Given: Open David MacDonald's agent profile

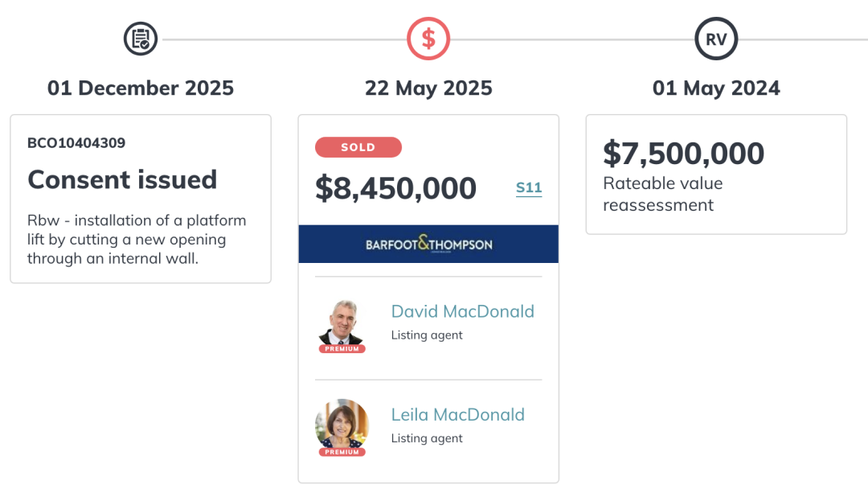Looking at the screenshot, I should 462,311.
